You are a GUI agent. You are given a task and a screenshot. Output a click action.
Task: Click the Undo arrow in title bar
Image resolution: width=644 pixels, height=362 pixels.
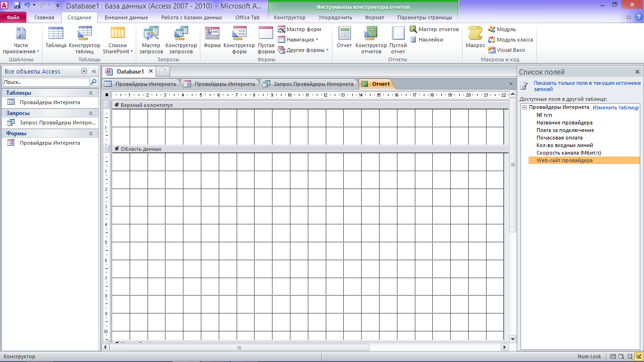point(27,6)
